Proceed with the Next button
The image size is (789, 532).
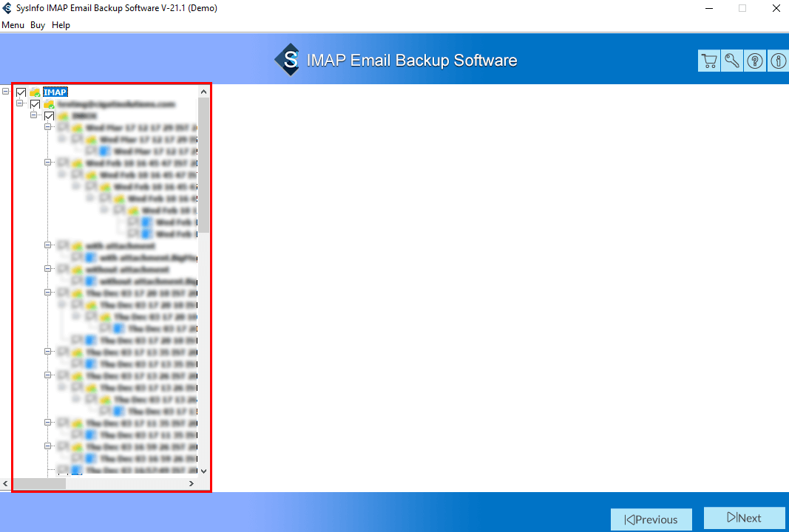point(744,518)
